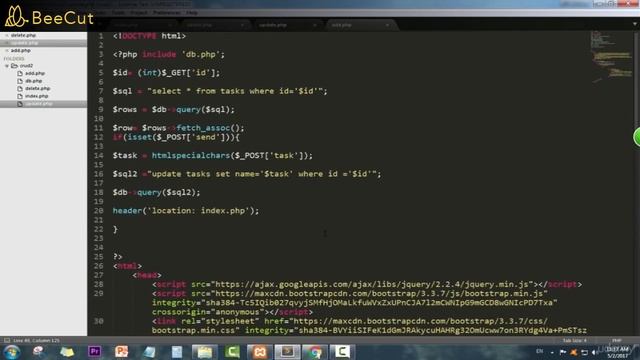This screenshot has height=360, width=640.
Task: Close add.php from open files list
Action: point(7,51)
